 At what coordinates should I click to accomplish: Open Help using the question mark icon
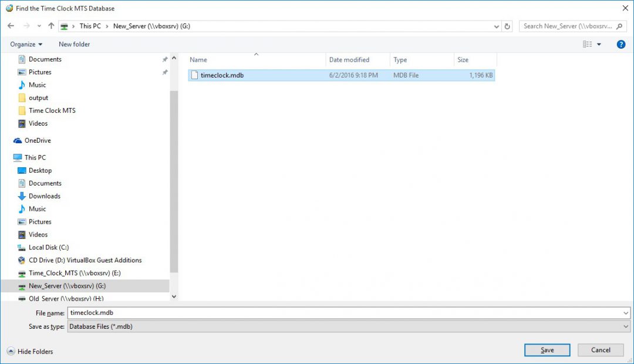[621, 44]
